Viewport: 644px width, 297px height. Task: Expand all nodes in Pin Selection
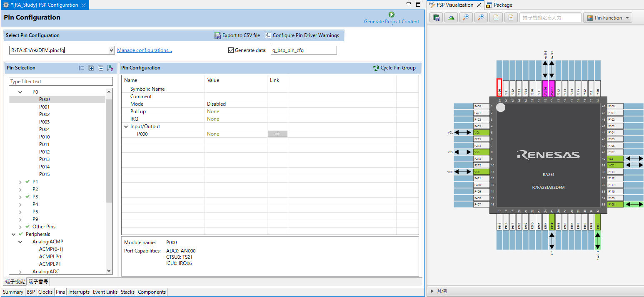(x=91, y=68)
